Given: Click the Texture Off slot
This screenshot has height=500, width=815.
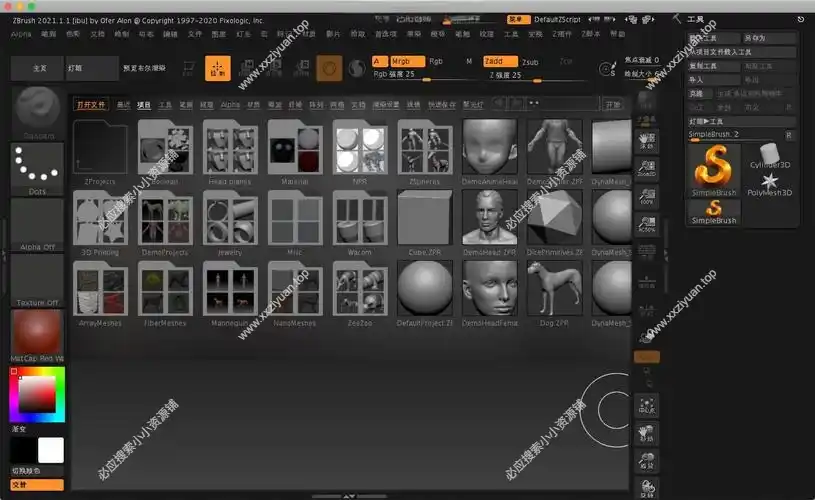Looking at the screenshot, I should click(36, 278).
